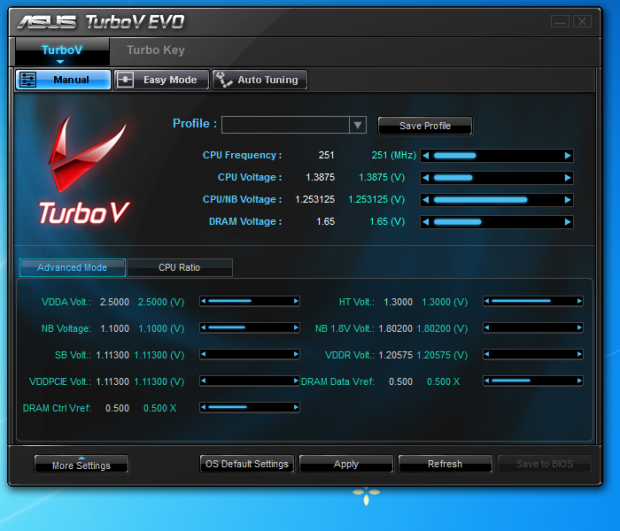Restore OS Default Settings
This screenshot has width=620, height=531.
point(246,464)
